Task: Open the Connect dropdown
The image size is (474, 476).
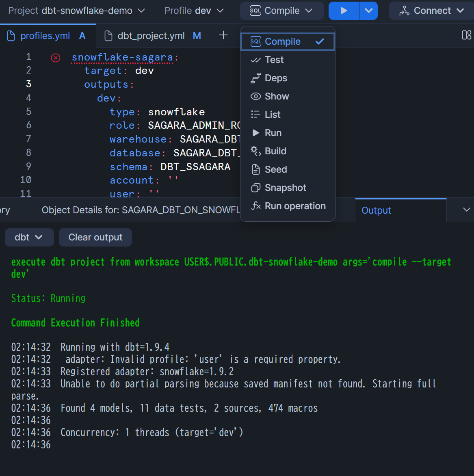Action: tap(431, 11)
